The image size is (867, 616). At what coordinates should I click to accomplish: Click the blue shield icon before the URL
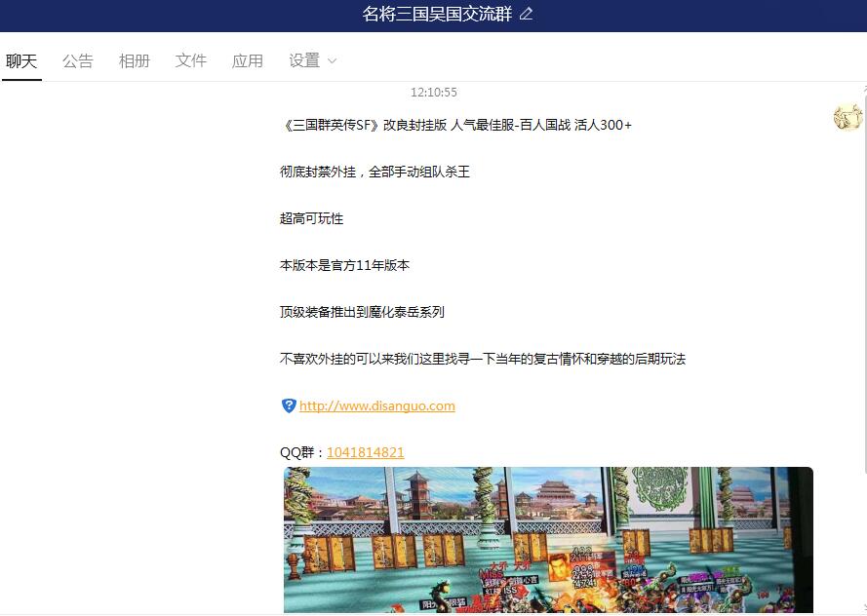click(x=289, y=406)
